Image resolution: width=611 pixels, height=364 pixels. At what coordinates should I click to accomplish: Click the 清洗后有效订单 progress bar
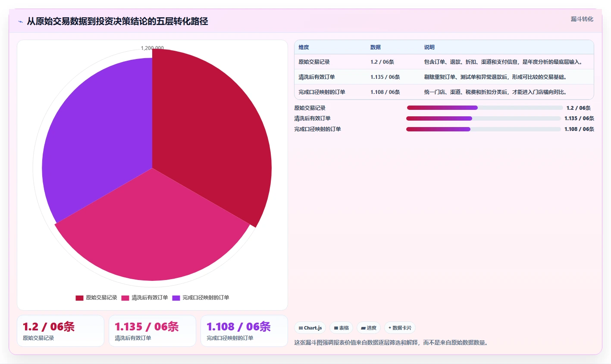click(x=483, y=118)
